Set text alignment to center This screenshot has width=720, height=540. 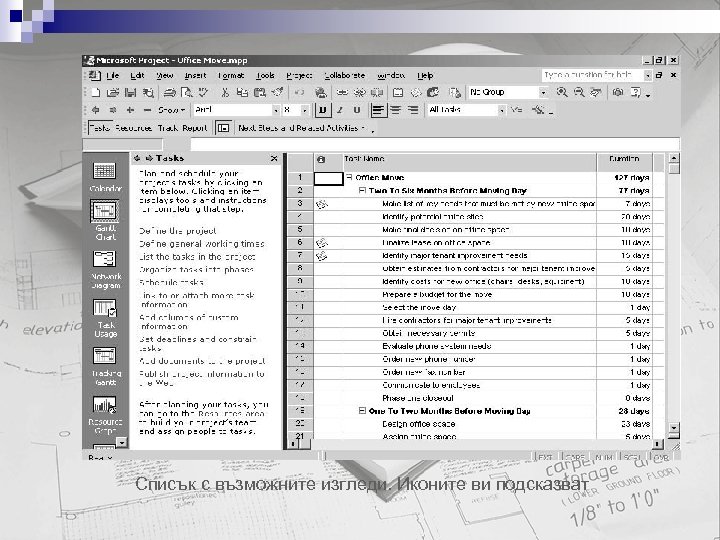click(x=396, y=110)
